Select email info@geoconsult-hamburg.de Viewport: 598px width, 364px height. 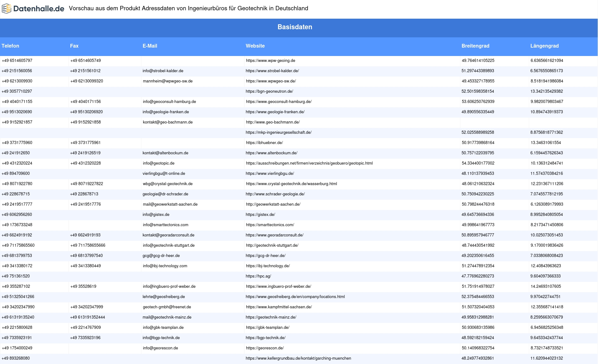[x=169, y=102]
